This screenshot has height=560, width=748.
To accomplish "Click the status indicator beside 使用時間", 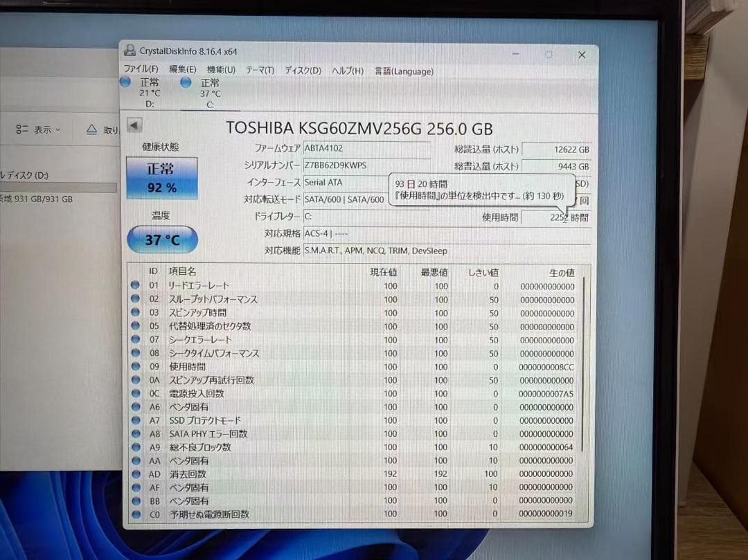I will click(x=136, y=366).
